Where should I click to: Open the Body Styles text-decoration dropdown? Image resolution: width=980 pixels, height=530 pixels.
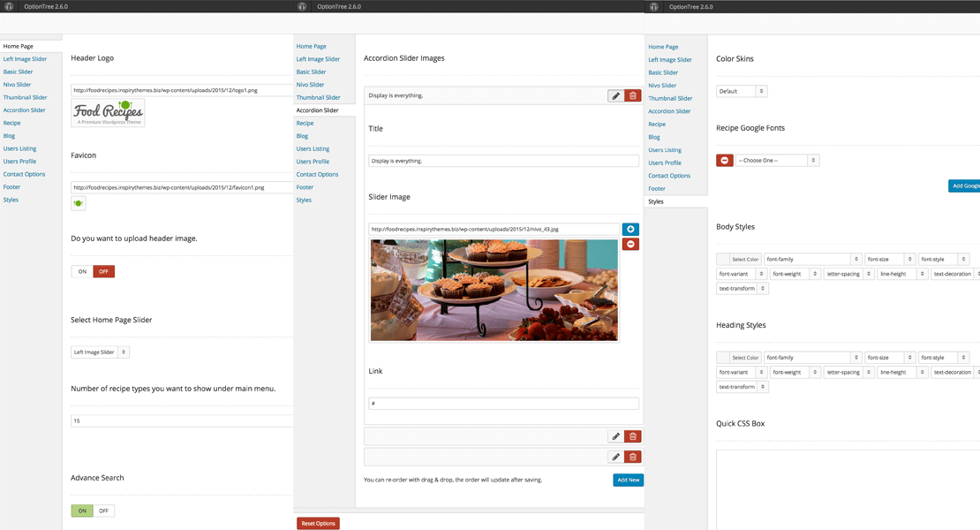955,274
